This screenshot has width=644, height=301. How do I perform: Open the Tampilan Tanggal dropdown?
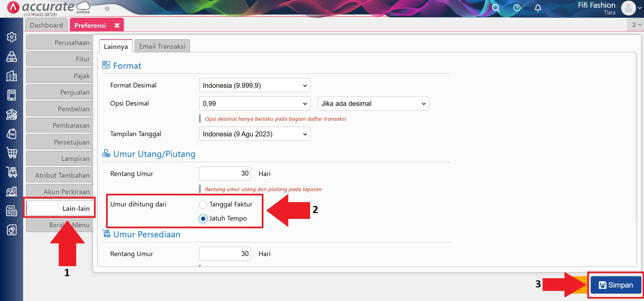pyautogui.click(x=254, y=134)
